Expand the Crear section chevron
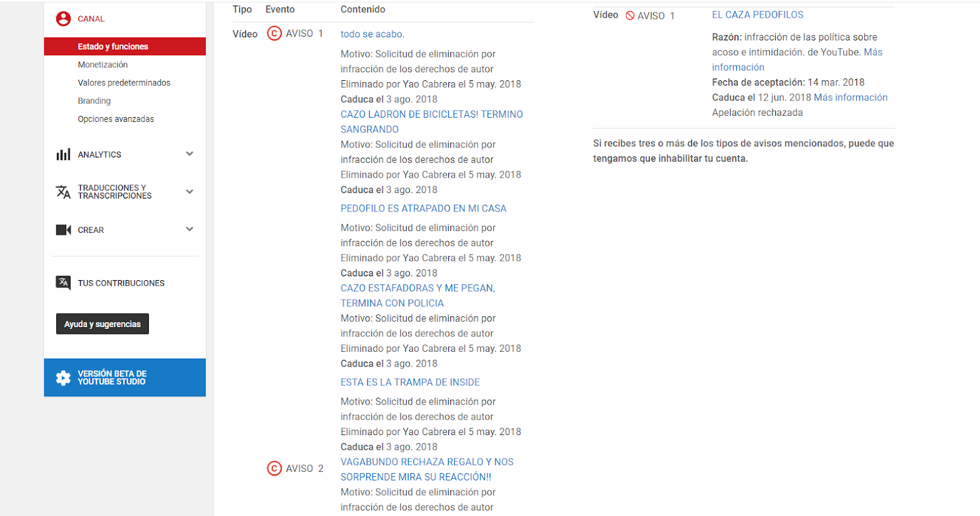 [x=189, y=229]
